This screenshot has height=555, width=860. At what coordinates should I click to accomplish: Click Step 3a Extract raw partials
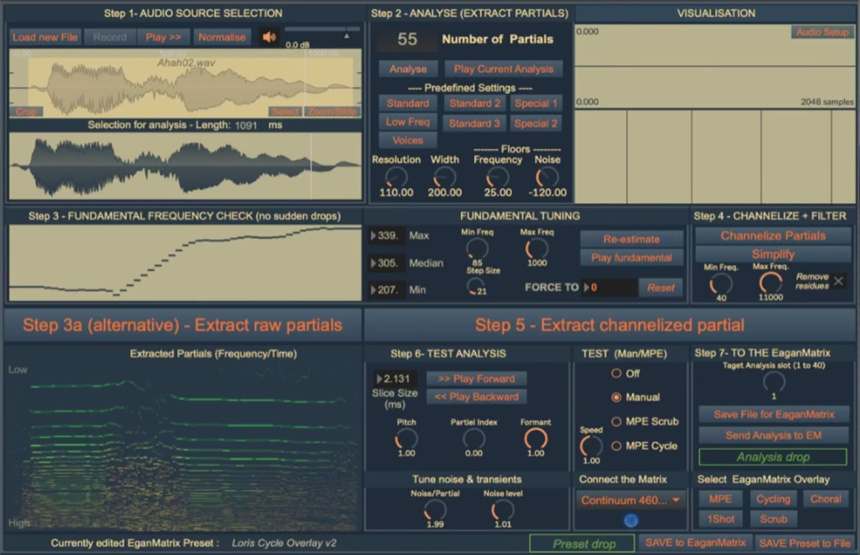[183, 325]
